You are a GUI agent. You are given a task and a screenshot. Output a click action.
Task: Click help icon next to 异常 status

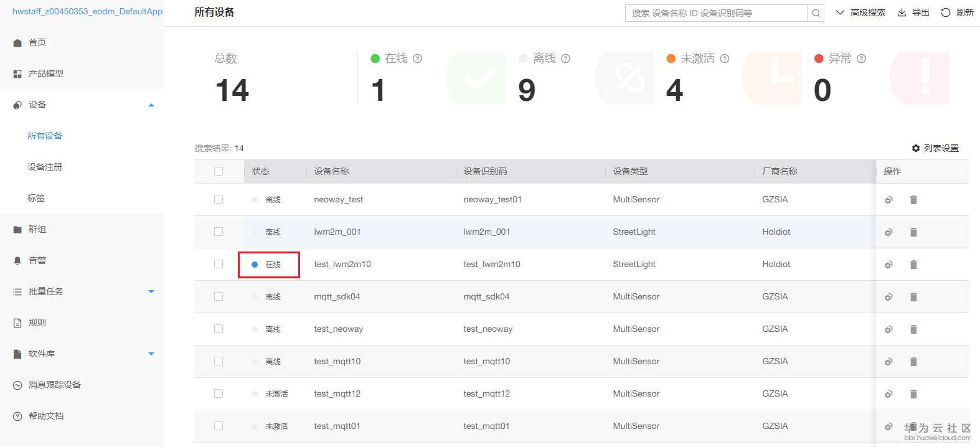862,59
